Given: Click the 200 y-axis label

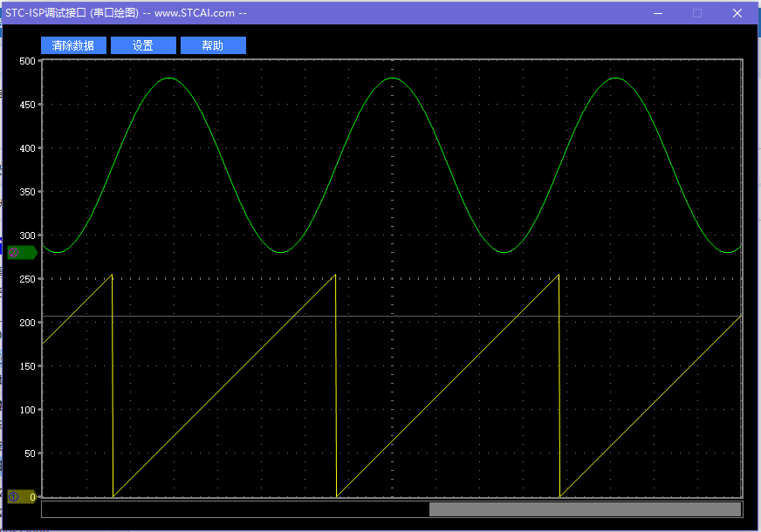Looking at the screenshot, I should pos(27,323).
